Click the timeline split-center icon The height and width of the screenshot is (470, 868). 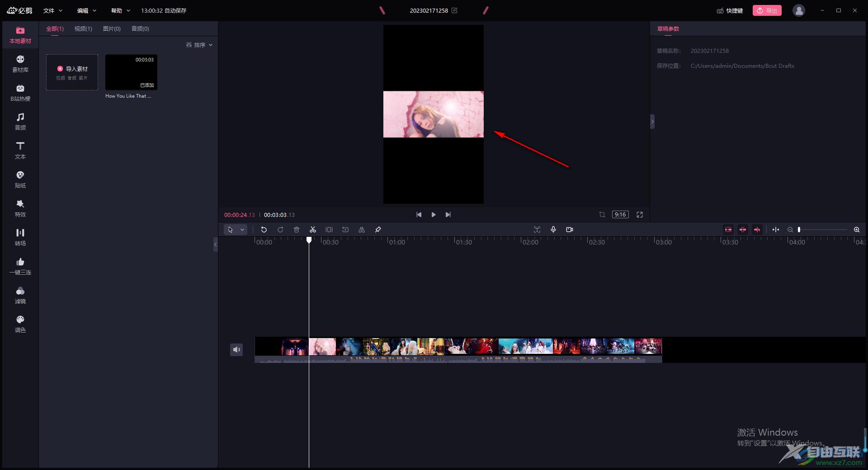pyautogui.click(x=776, y=230)
